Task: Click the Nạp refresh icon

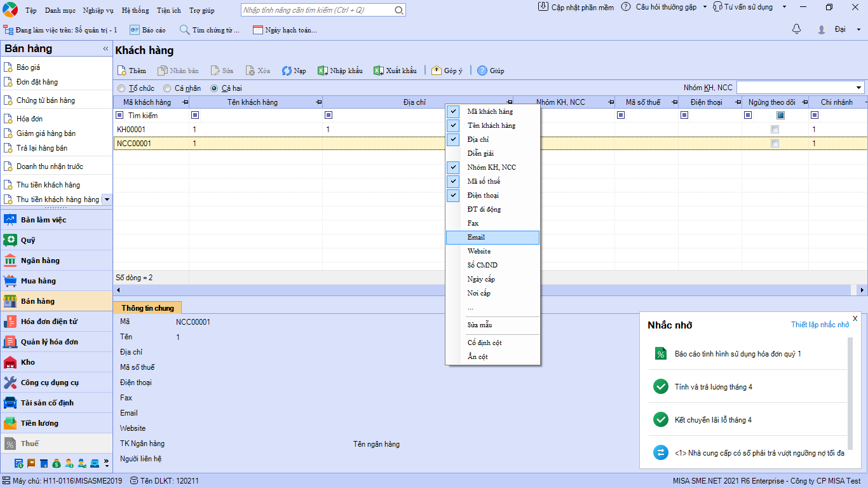Action: point(287,71)
